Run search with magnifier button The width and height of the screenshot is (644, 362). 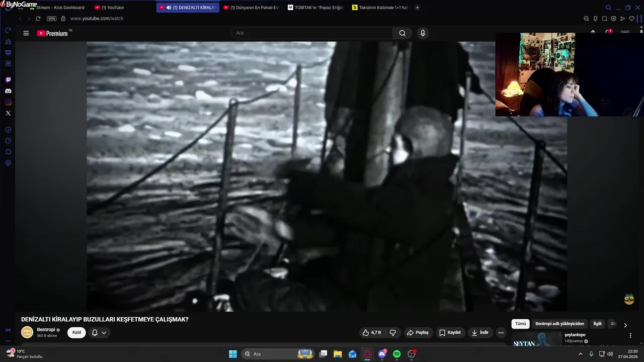pyautogui.click(x=403, y=33)
